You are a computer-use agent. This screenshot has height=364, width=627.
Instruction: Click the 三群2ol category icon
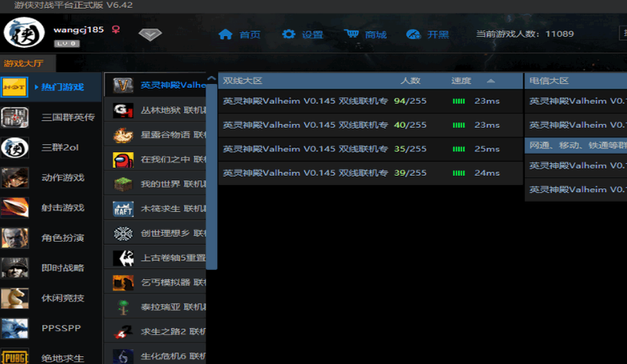click(x=14, y=147)
